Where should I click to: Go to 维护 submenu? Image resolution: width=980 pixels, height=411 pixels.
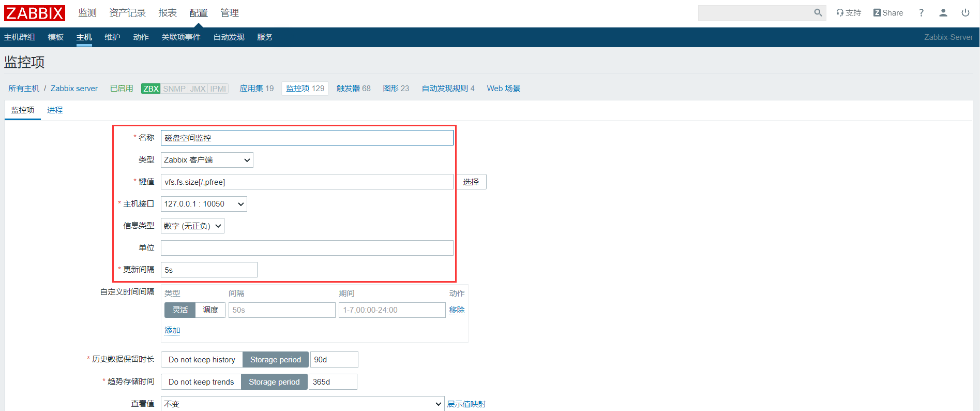(x=112, y=37)
